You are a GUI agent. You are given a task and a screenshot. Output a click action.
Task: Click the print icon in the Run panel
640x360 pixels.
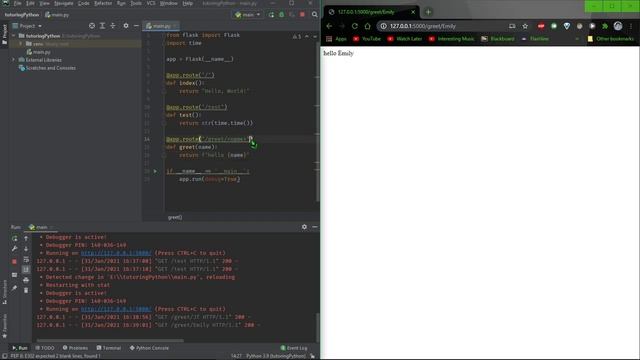coord(26,280)
